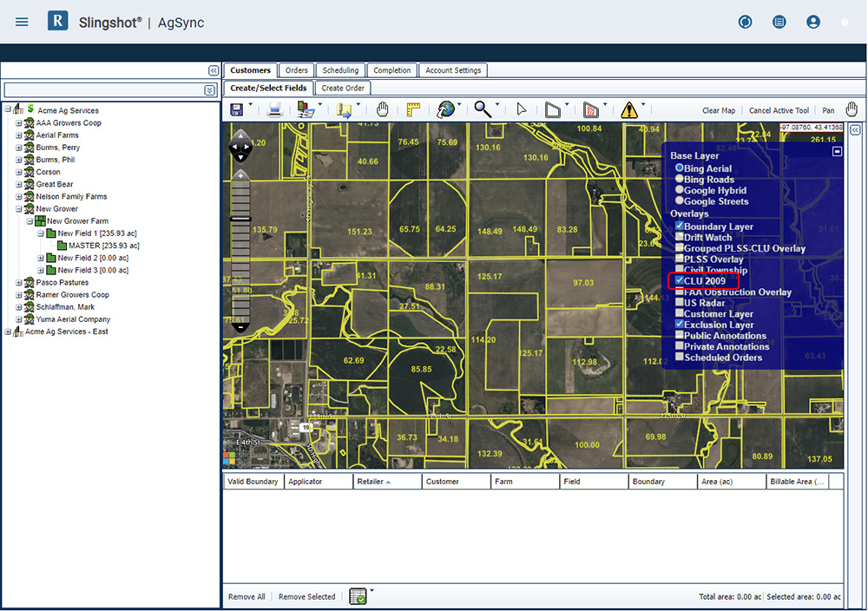Collapse the New Grower tree node
Screen dimensions: 868x611
point(18,208)
